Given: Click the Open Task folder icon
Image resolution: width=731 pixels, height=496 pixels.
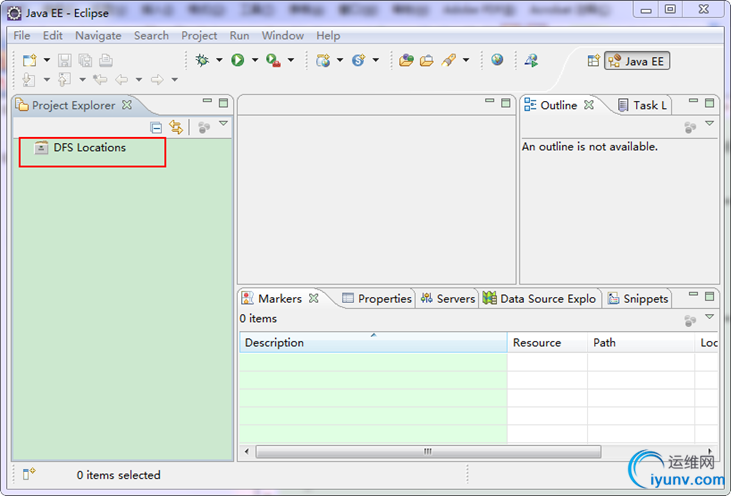Looking at the screenshot, I should pos(427,61).
